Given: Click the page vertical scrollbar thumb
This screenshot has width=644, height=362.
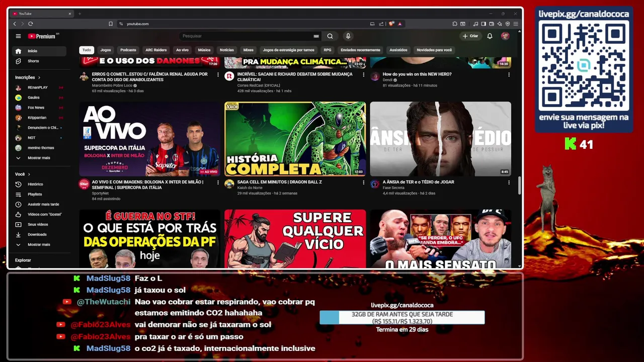Looking at the screenshot, I should coord(520,186).
